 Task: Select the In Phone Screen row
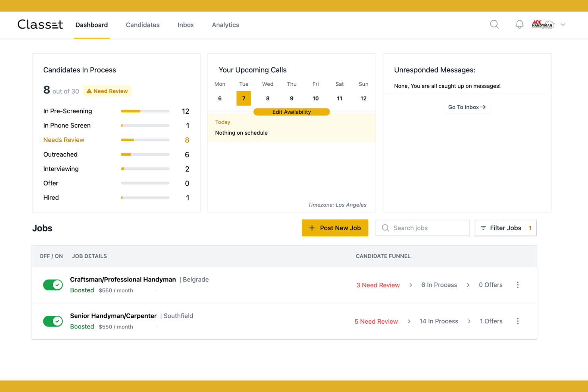[x=116, y=126]
